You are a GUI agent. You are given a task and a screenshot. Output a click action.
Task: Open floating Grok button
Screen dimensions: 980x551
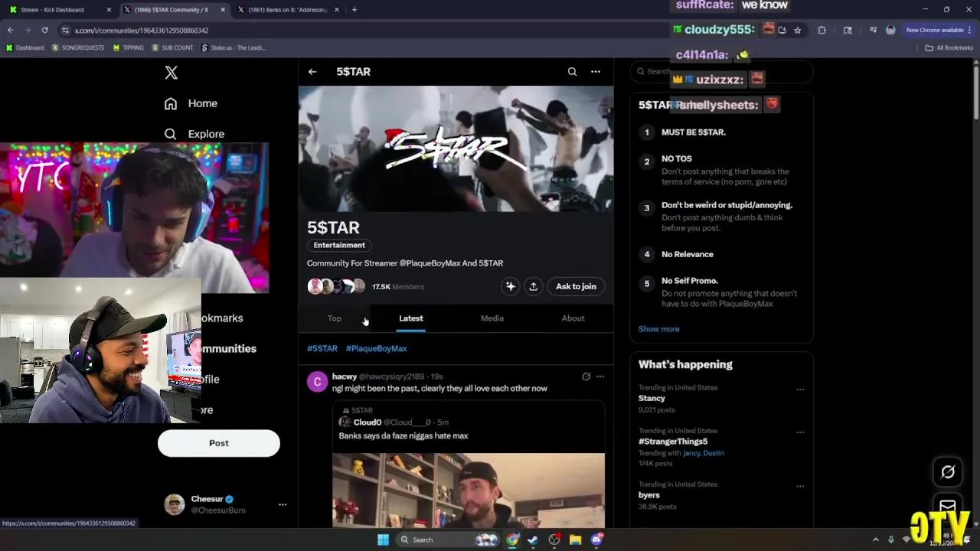(948, 472)
